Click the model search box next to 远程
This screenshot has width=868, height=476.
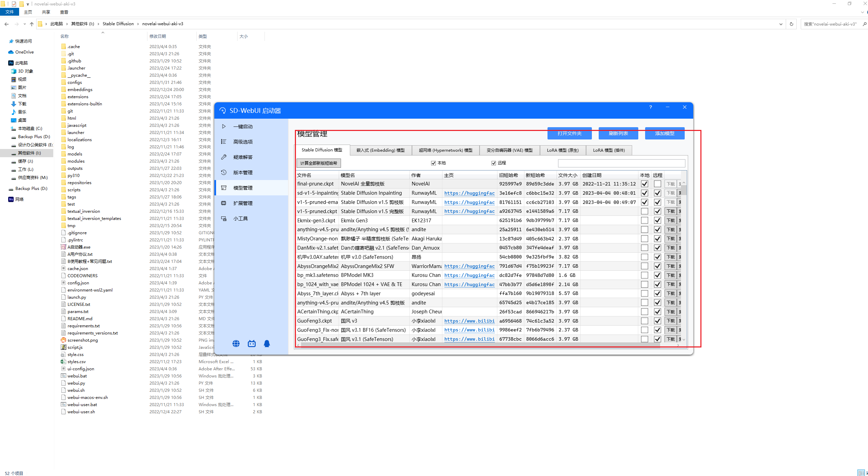(x=621, y=163)
